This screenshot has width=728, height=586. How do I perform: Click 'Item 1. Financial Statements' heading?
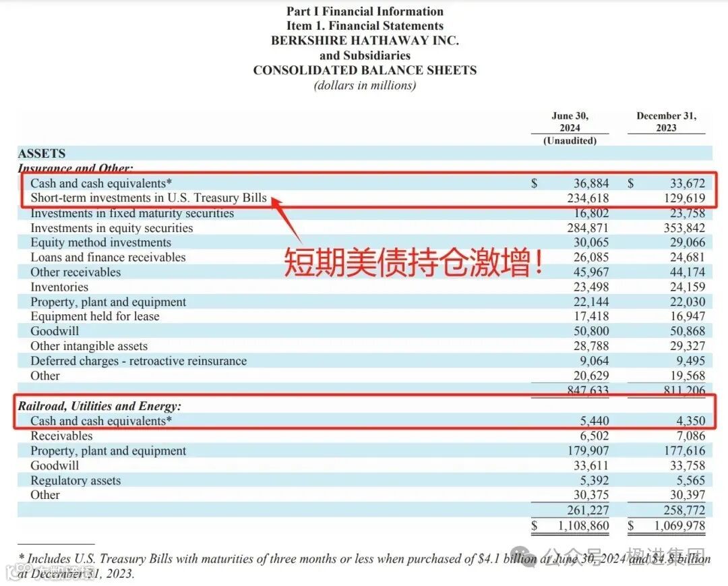coord(365,26)
